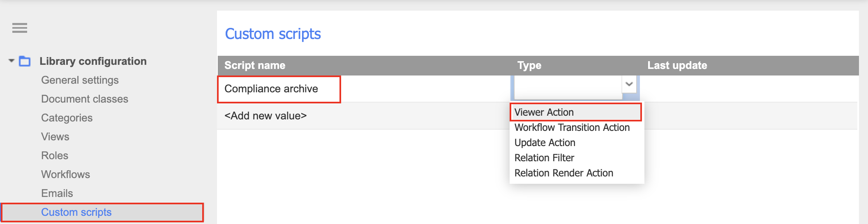Click the Compliance archive script name
868x224 pixels.
(x=271, y=89)
